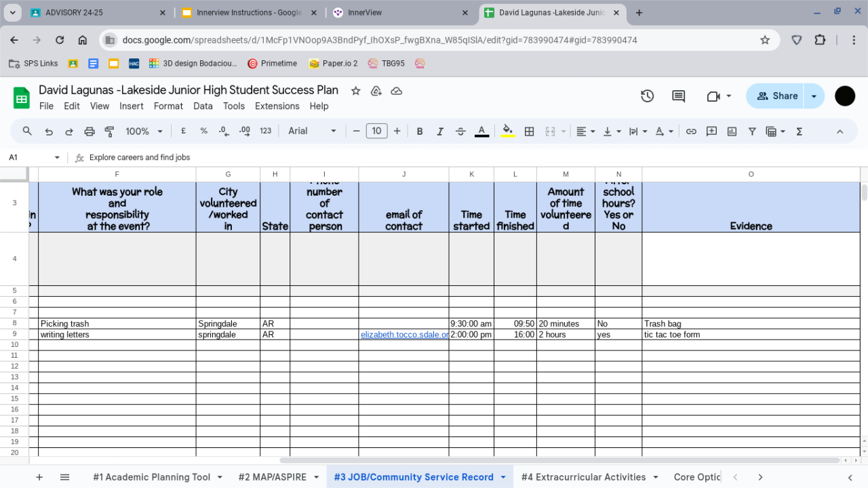Click the functions sigma icon
868x488 pixels.
tap(799, 131)
